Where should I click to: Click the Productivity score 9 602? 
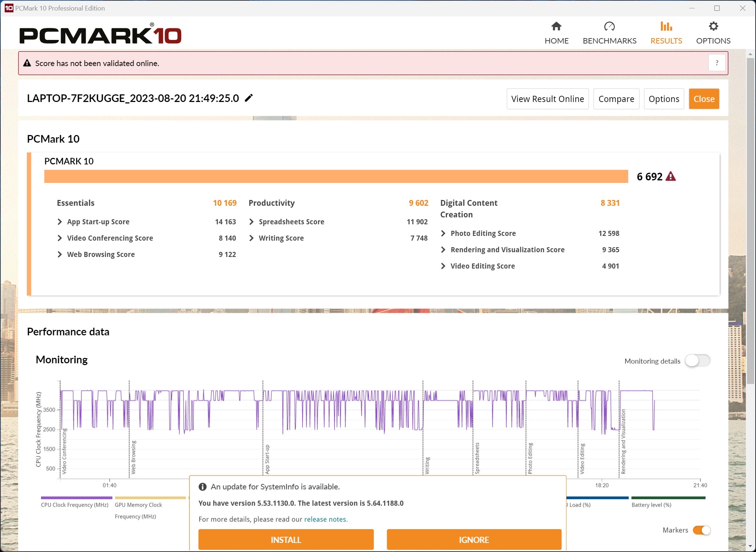click(x=418, y=203)
